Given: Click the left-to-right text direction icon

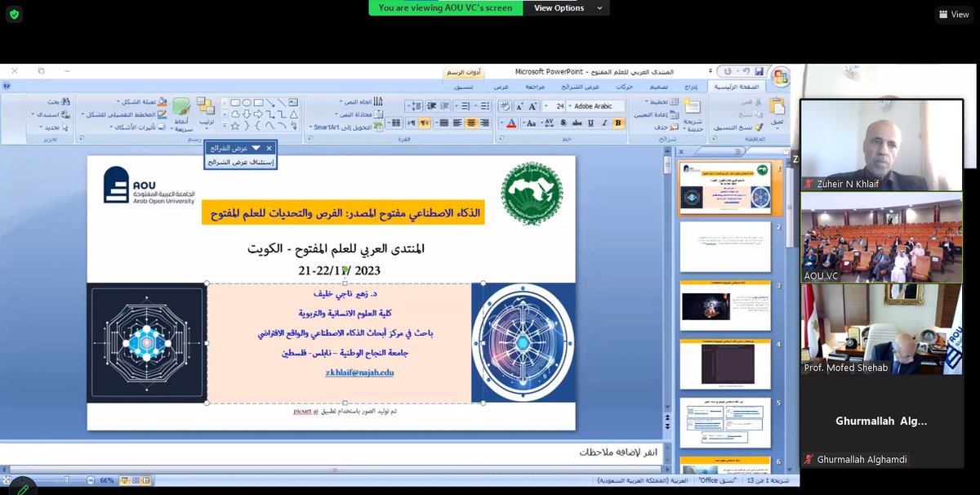Looking at the screenshot, I should [x=412, y=123].
